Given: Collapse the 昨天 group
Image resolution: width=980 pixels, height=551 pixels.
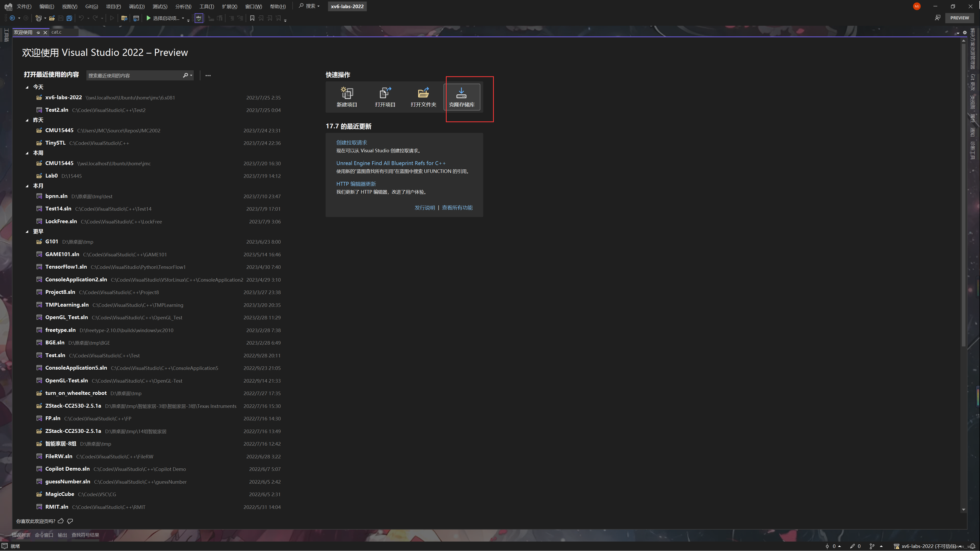Looking at the screenshot, I should tap(27, 120).
